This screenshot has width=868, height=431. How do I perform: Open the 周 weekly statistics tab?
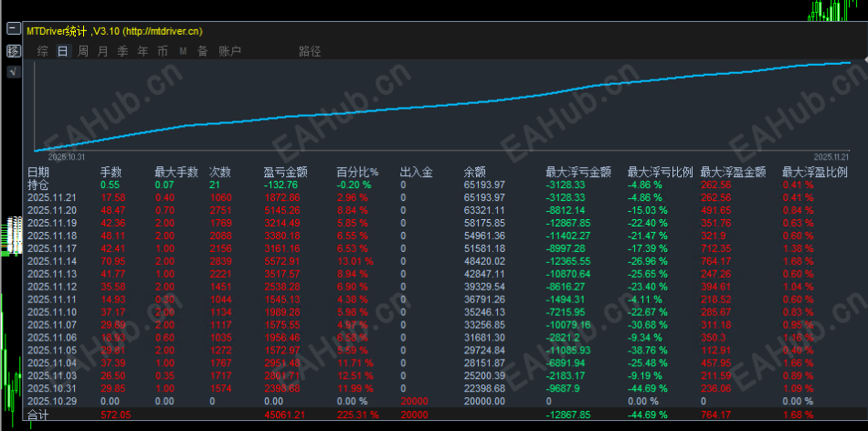click(x=83, y=51)
